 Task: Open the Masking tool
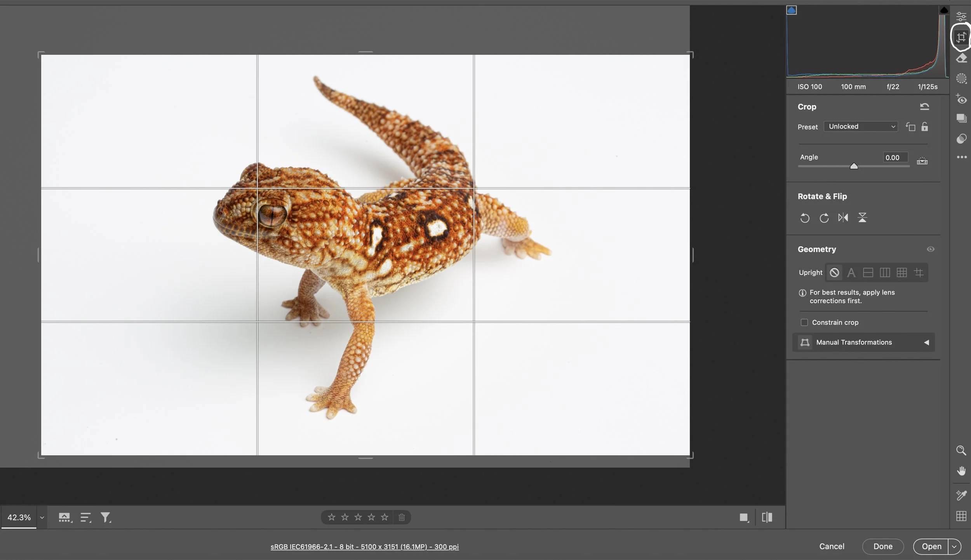click(x=961, y=79)
